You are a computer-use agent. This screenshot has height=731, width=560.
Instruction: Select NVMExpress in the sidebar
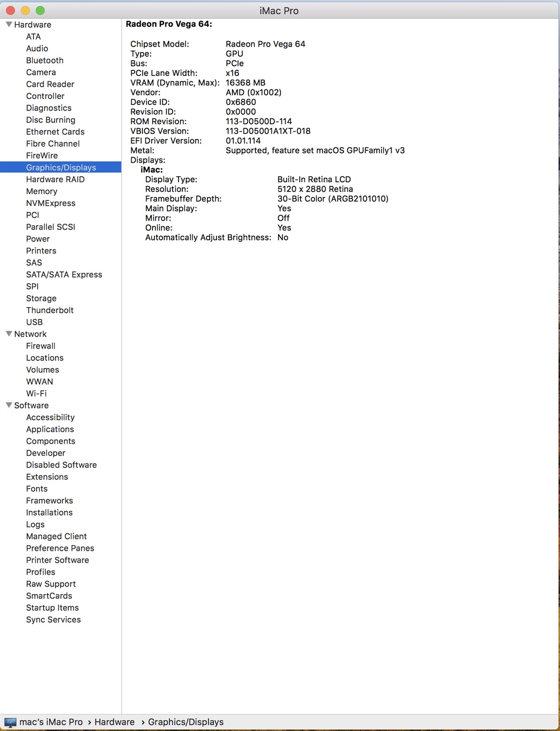click(x=51, y=203)
